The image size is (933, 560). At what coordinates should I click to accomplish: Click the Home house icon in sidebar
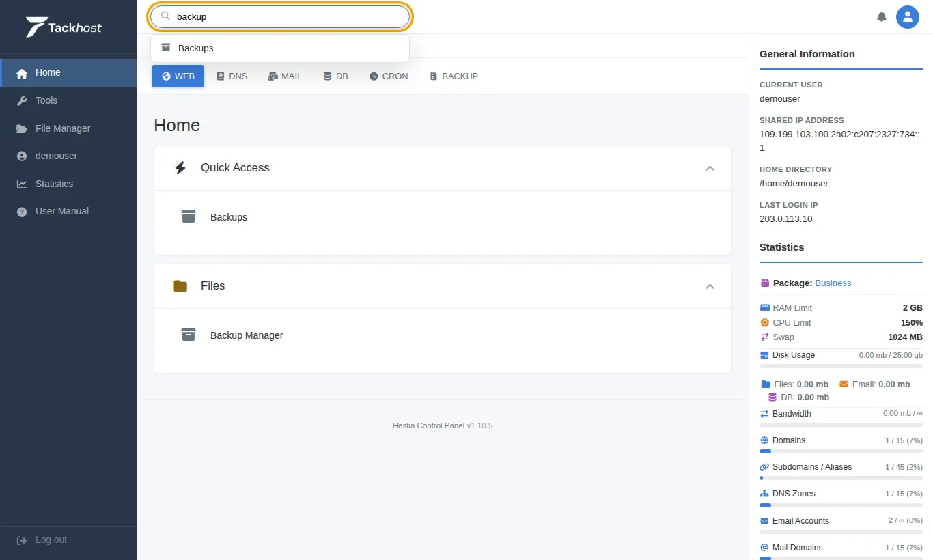coord(23,73)
